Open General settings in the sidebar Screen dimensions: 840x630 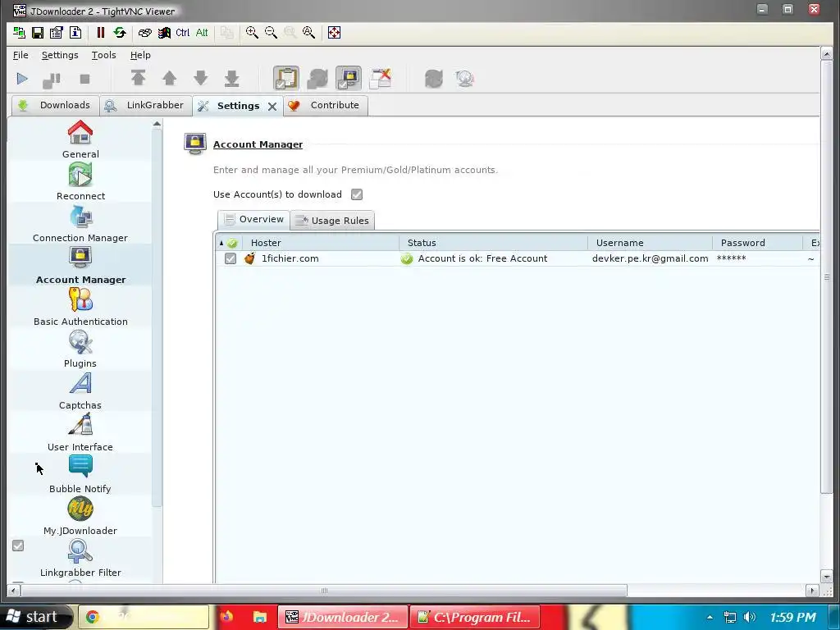[80, 139]
